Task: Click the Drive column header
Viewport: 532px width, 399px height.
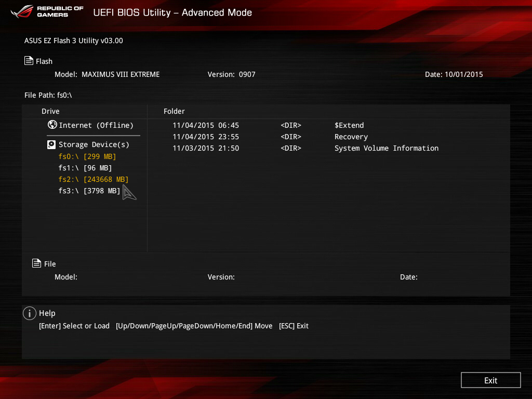Action: (x=50, y=111)
